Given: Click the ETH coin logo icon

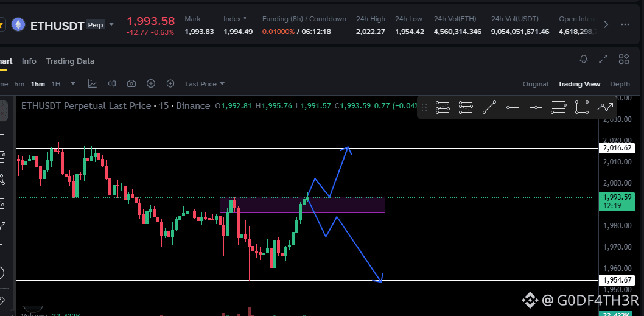Looking at the screenshot, I should (x=18, y=24).
